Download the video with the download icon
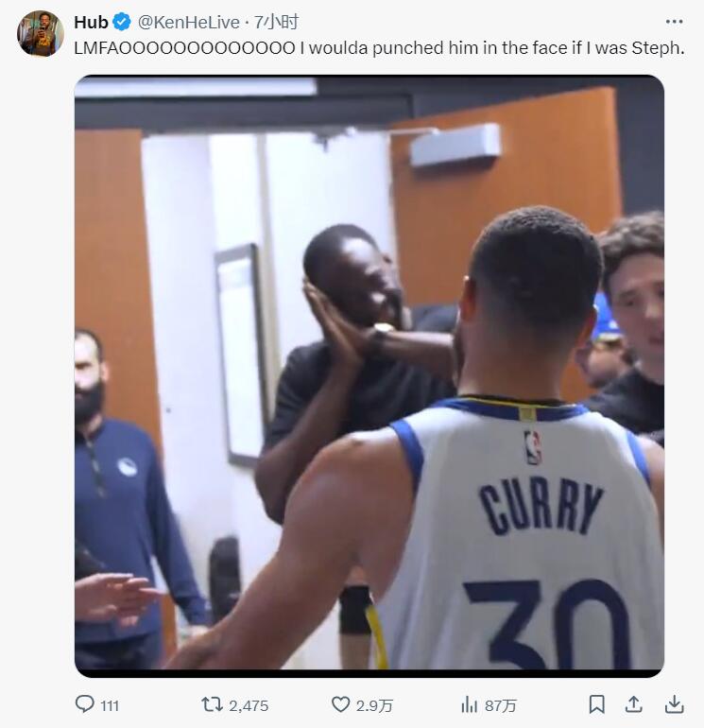Viewport: 704px width, 728px height. [674, 704]
